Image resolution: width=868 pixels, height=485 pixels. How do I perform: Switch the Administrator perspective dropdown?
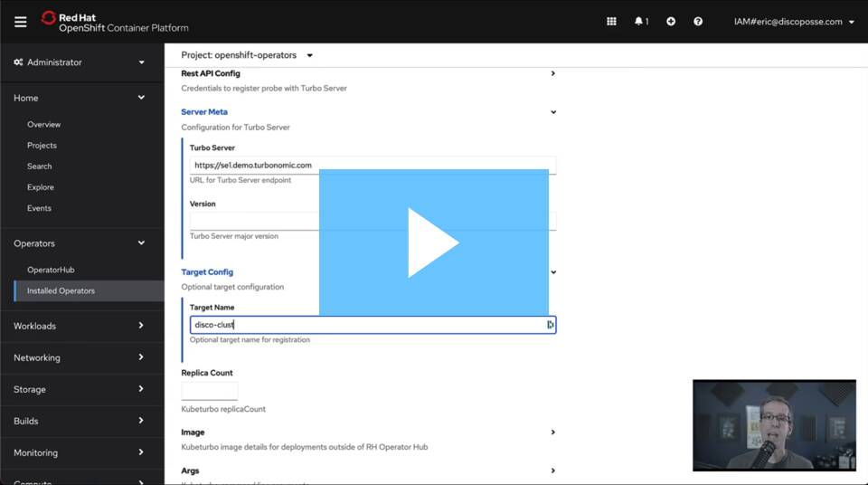click(x=82, y=62)
